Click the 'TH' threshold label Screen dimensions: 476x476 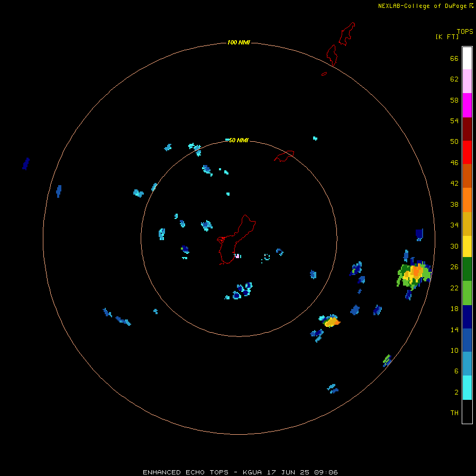pyautogui.click(x=454, y=413)
